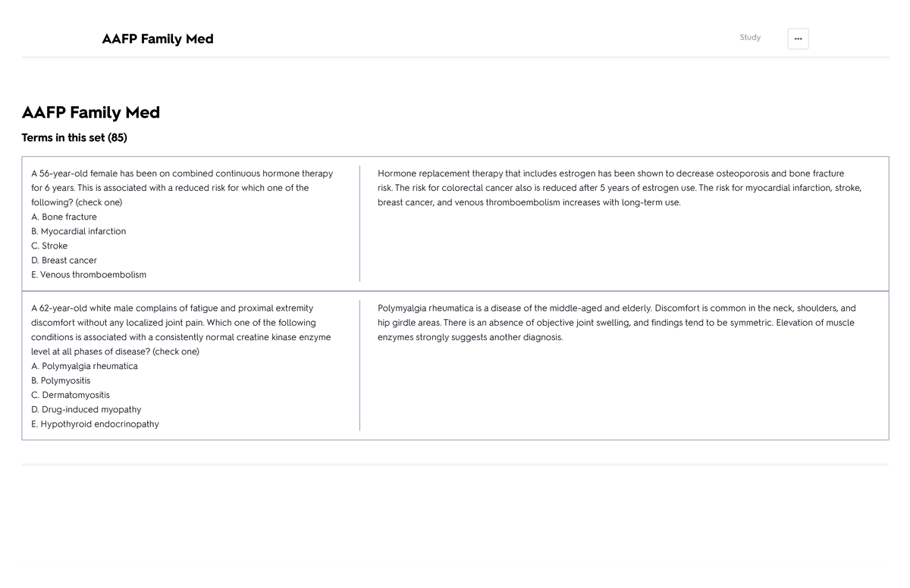Click the polymyalgia rheumatica definition text
Image resolution: width=910 pixels, height=588 pixels.
[x=616, y=322]
